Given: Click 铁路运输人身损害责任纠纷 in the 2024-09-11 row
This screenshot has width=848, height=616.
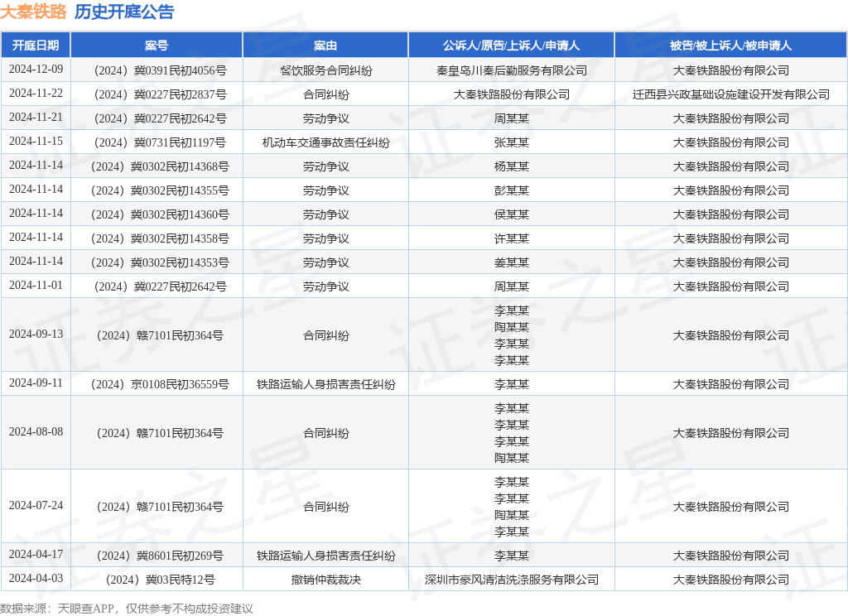Looking at the screenshot, I should (x=325, y=384).
